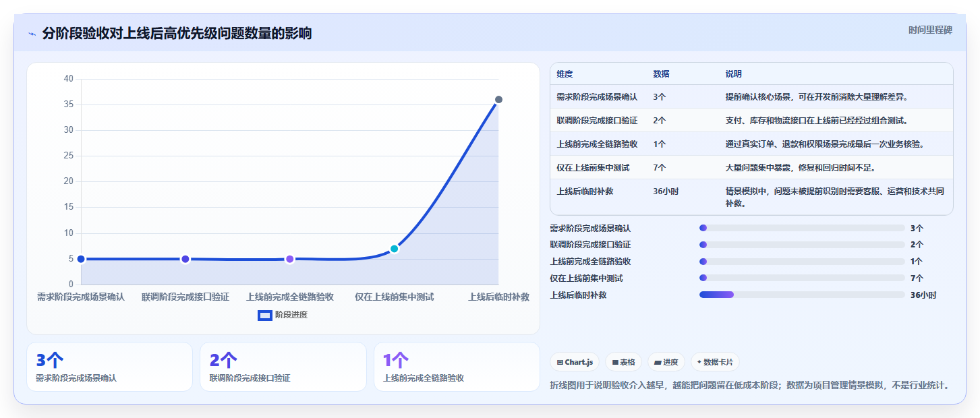Click progress bar for 上线后临时补救
The height and width of the screenshot is (418, 980).
point(802,295)
